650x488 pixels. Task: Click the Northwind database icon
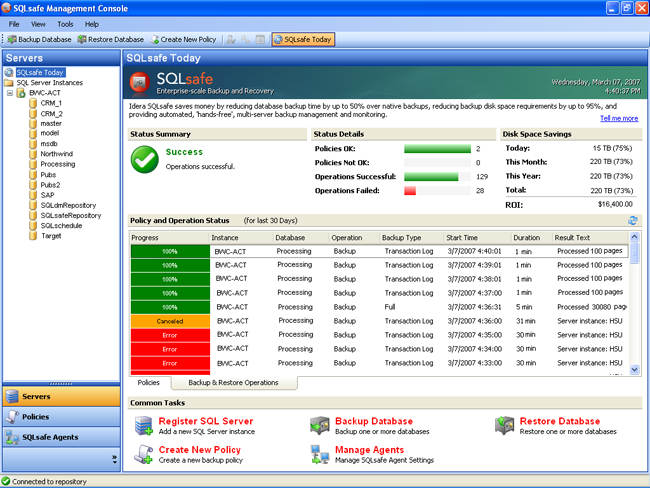[33, 154]
